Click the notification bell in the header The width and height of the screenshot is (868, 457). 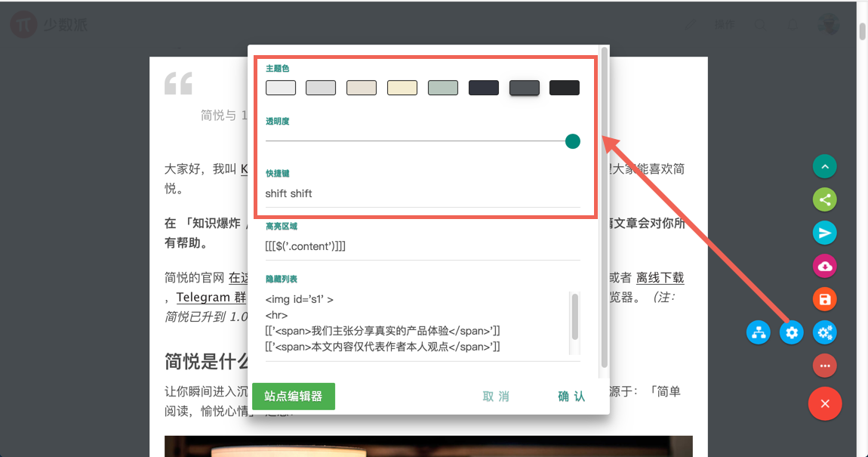coord(793,24)
